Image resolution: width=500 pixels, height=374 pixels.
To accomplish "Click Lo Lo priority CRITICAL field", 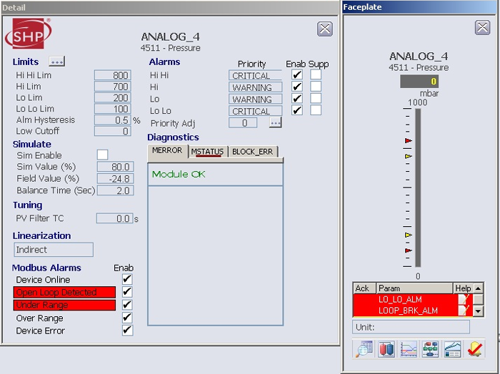I will point(255,111).
